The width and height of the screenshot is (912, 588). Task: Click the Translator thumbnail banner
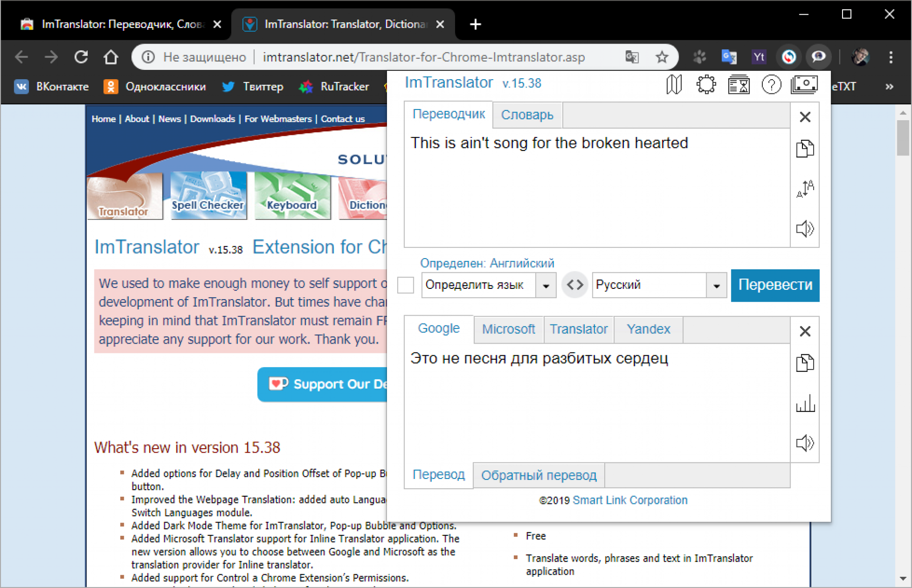(125, 196)
